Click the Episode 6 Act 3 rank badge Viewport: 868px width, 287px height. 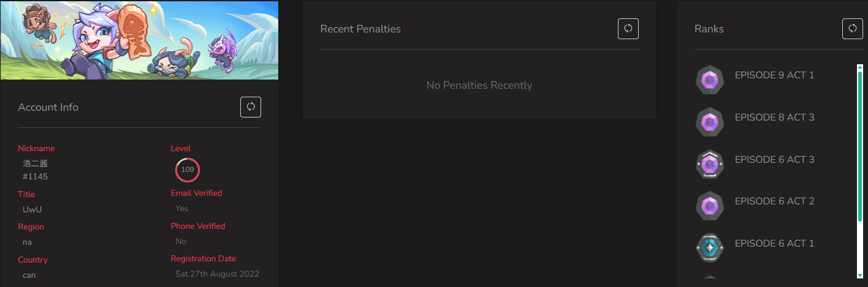(x=710, y=164)
